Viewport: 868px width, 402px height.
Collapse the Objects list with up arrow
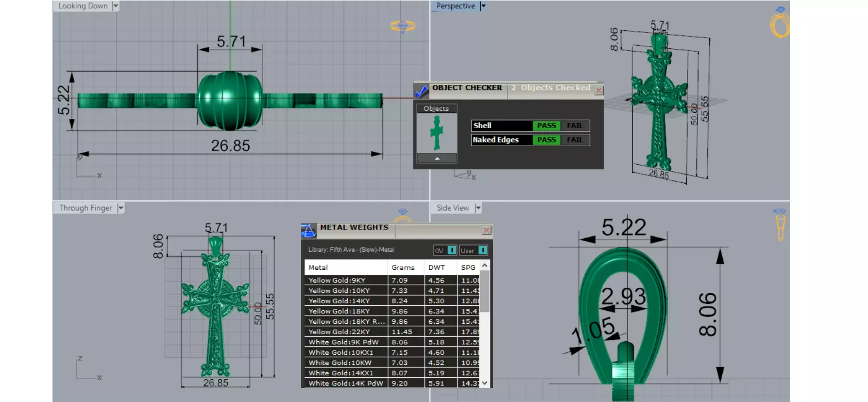(437, 159)
